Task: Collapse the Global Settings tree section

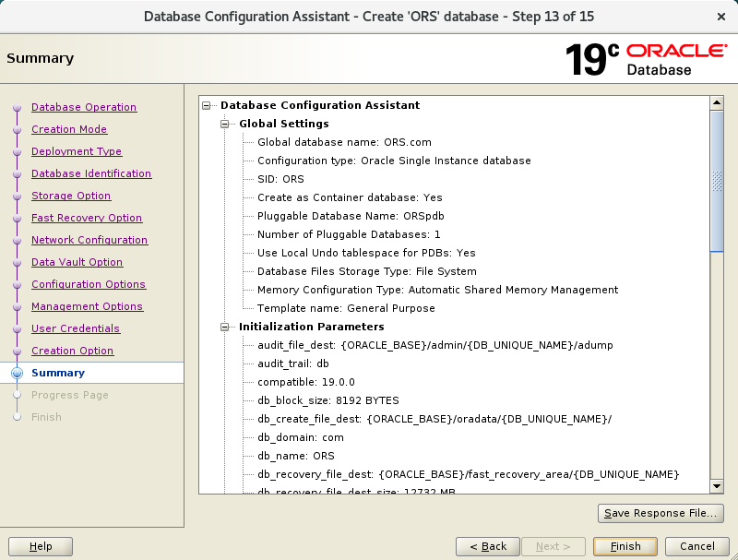Action: click(225, 124)
